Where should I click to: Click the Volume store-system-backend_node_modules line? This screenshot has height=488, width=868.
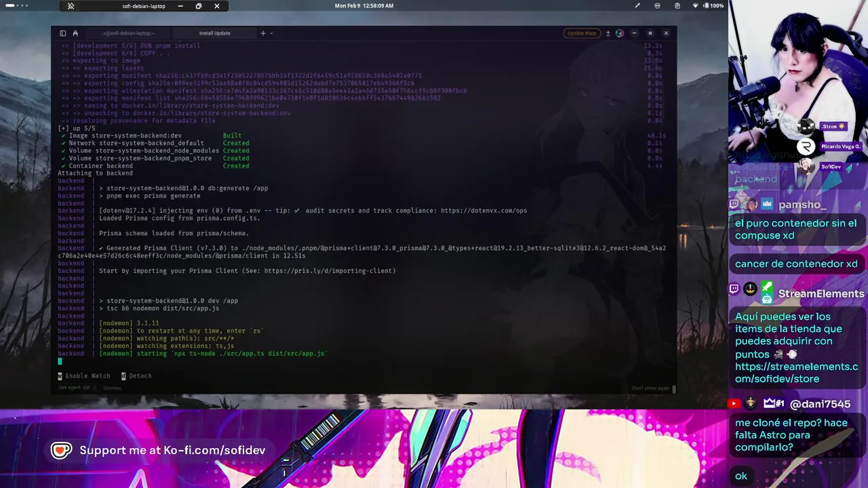[x=155, y=150]
